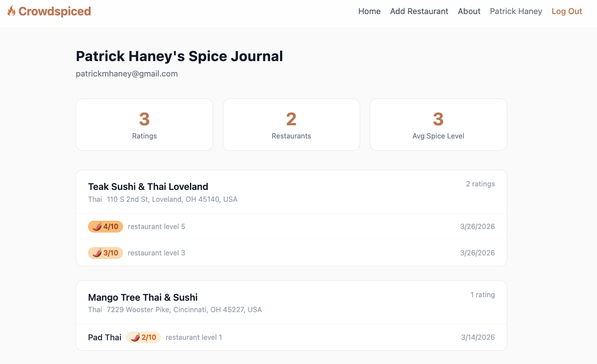Image resolution: width=597 pixels, height=364 pixels.
Task: Click the chili pepper 4/10 badge
Action: pyautogui.click(x=106, y=226)
